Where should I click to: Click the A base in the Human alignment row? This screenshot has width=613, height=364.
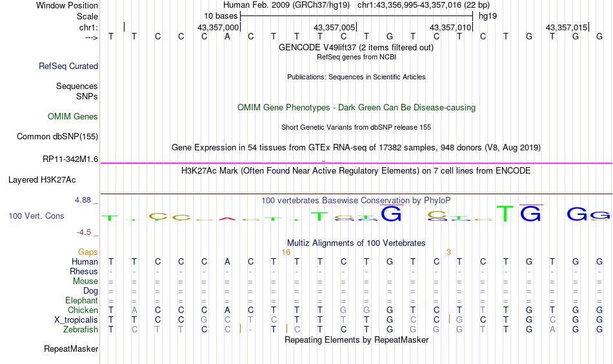pos(227,261)
